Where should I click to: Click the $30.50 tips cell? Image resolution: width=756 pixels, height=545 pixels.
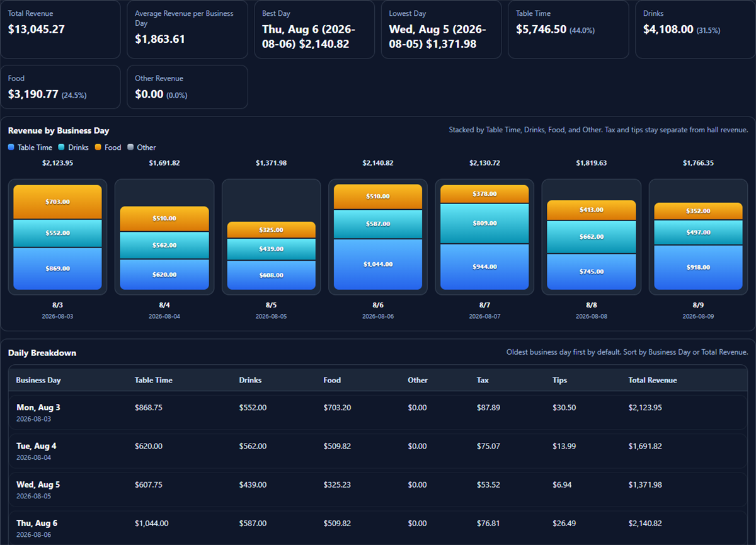[564, 408]
